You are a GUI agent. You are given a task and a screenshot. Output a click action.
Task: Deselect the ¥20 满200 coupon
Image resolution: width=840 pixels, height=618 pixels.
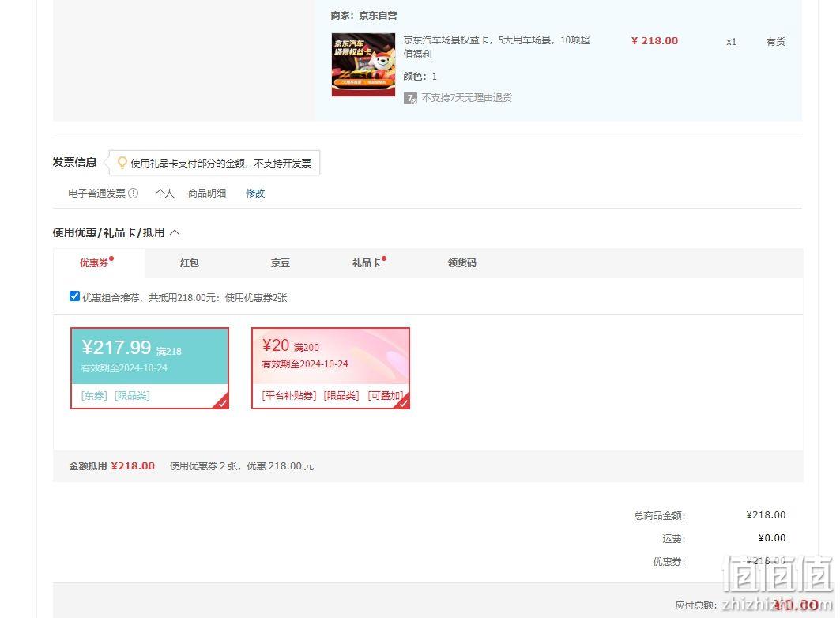[x=331, y=368]
